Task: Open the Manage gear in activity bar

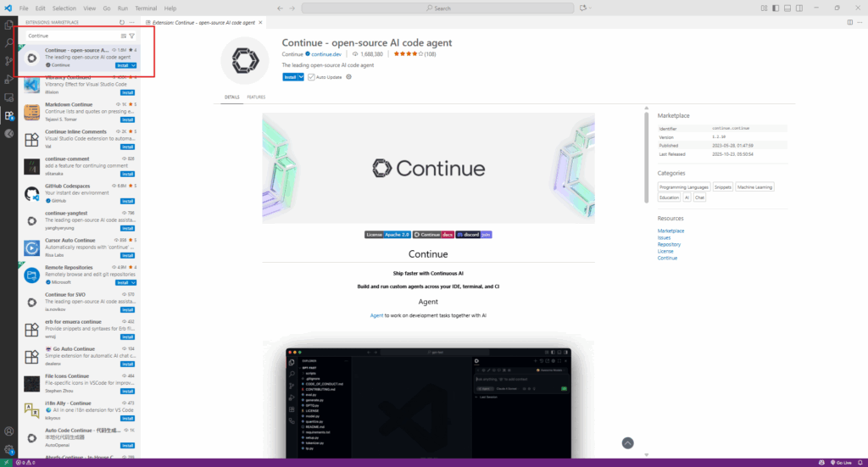Action: (8, 449)
